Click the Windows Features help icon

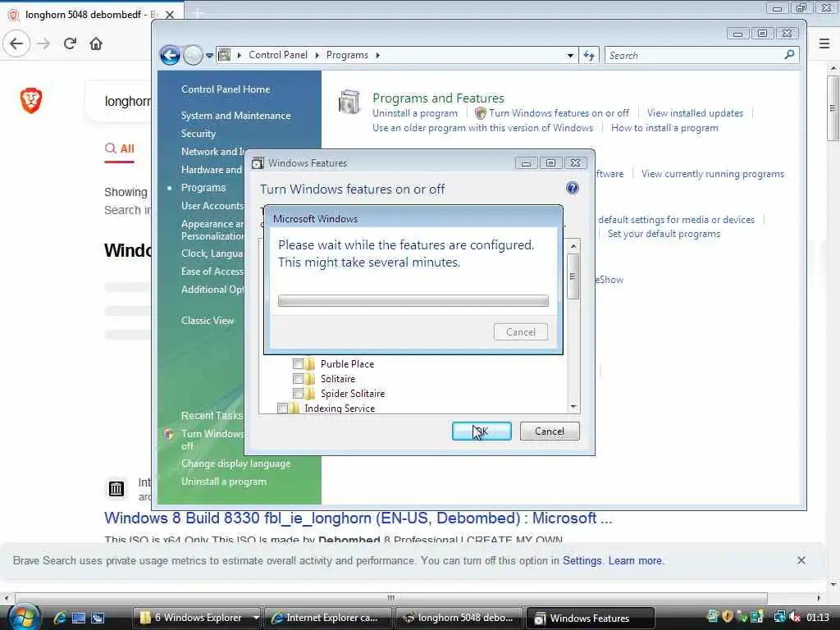click(x=572, y=188)
